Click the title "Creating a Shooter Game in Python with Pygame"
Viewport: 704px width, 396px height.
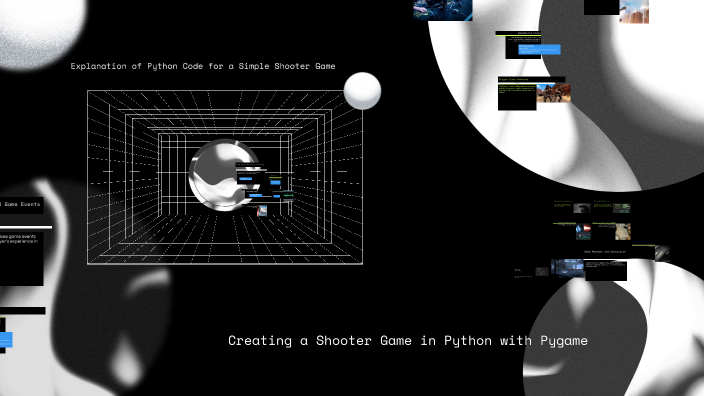coord(408,341)
